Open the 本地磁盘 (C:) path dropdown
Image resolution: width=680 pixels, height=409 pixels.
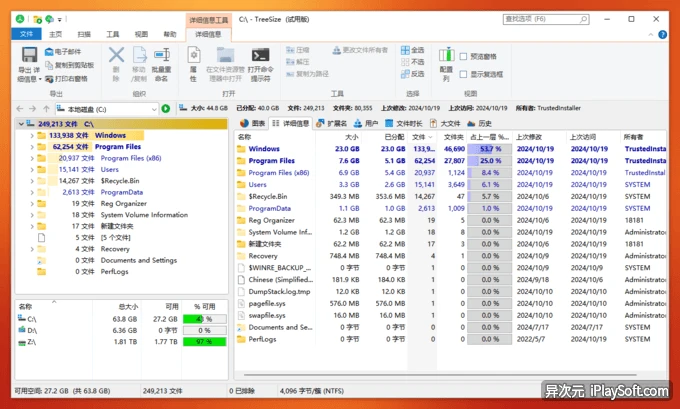click(154, 109)
